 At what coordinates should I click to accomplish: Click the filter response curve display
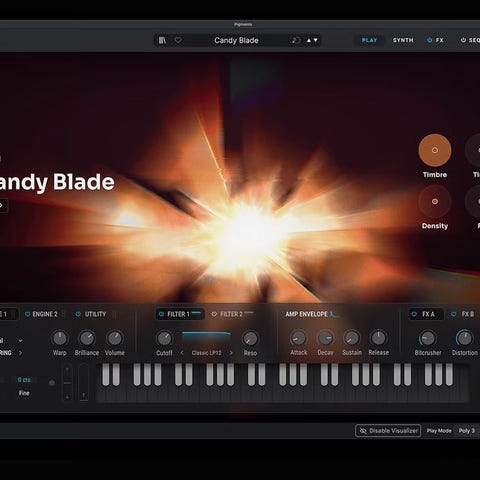206,338
